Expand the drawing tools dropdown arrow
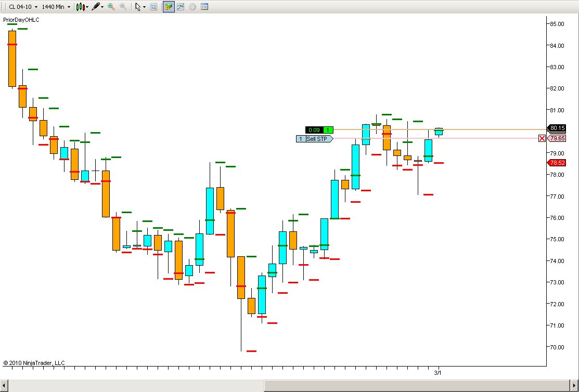The width and height of the screenshot is (579, 392). click(x=102, y=7)
